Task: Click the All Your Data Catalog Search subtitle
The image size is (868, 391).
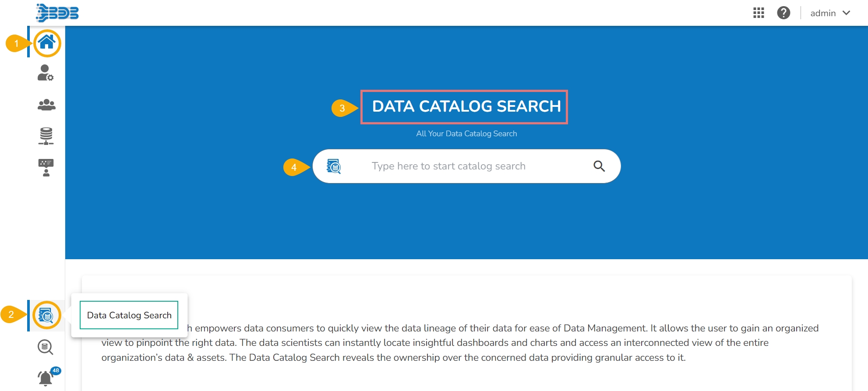Action: point(466,134)
